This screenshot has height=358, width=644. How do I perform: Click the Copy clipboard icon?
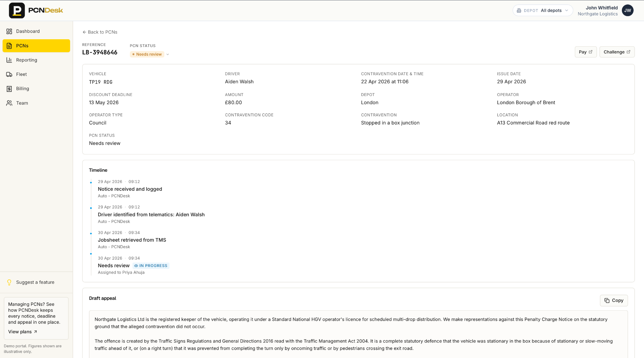point(607,301)
